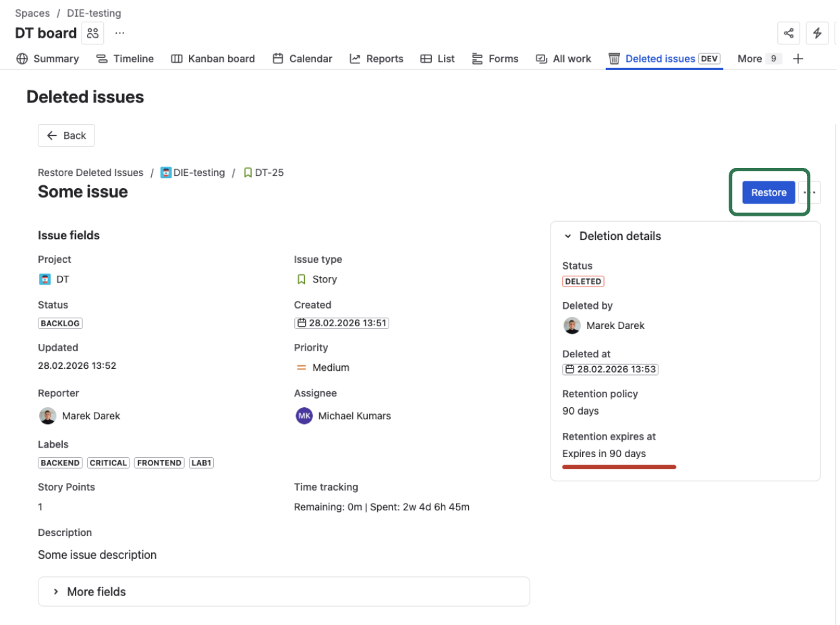The image size is (840, 625).
Task: Switch to the Kanban board tab
Action: click(x=213, y=59)
